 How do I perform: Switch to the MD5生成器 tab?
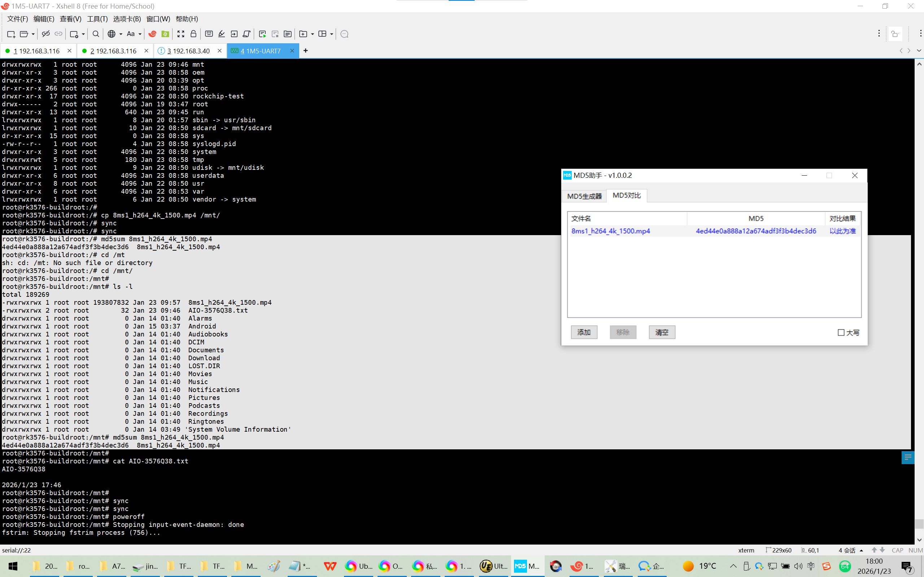coord(584,196)
